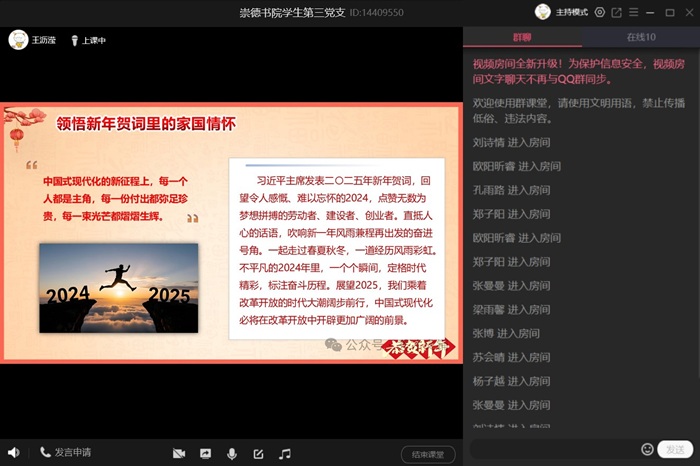
Task: Open the whiteboard edit tool
Action: (x=259, y=453)
